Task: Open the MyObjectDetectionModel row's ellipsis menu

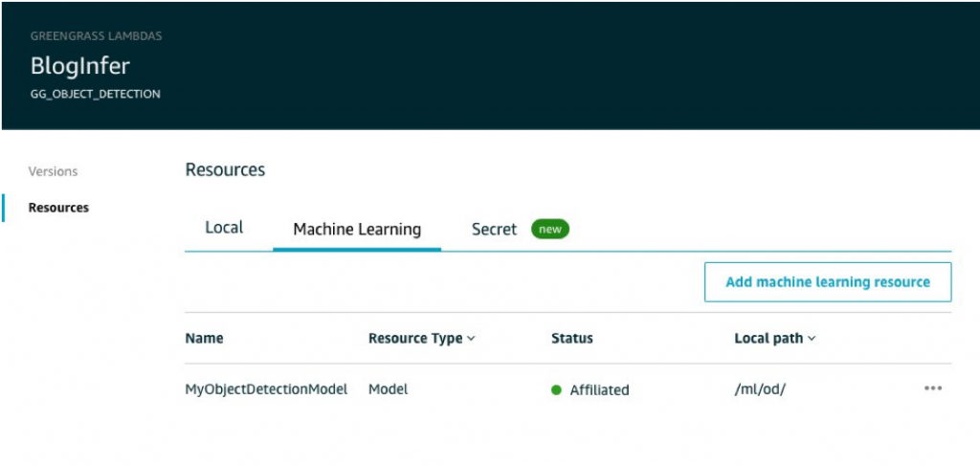Action: click(932, 388)
